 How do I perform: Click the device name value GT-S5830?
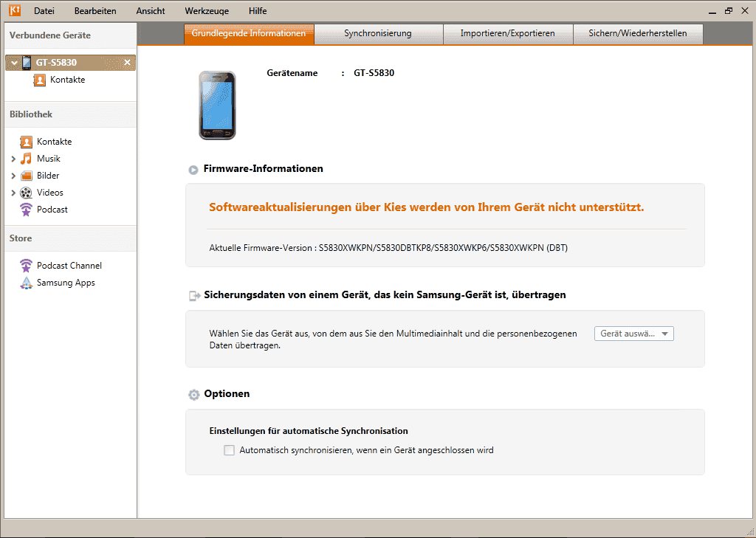coord(374,73)
